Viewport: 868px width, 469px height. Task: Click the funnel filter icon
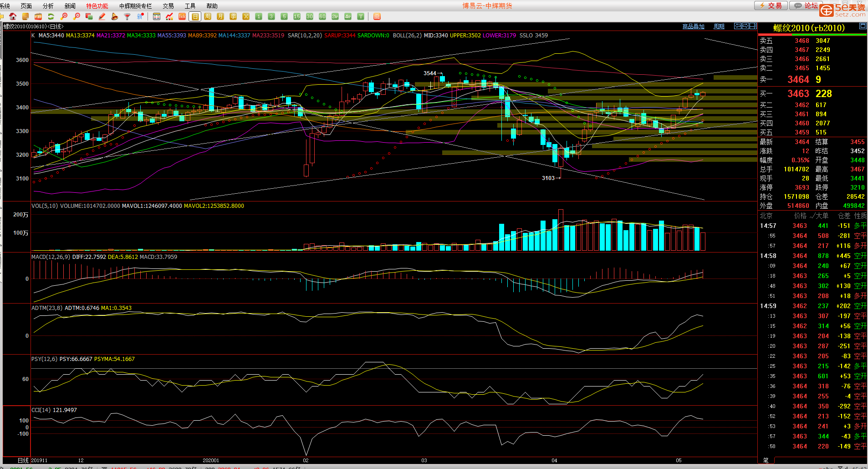coord(128,16)
